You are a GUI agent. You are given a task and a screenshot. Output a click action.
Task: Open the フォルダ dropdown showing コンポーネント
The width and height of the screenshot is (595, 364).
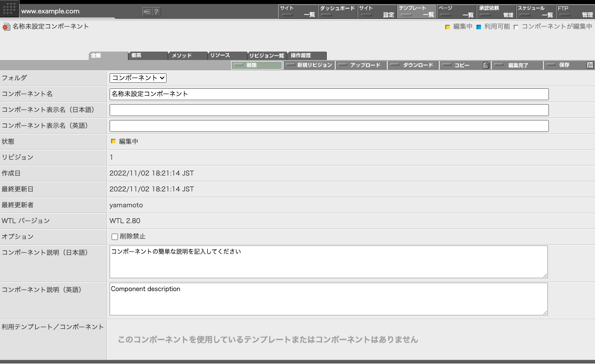138,78
